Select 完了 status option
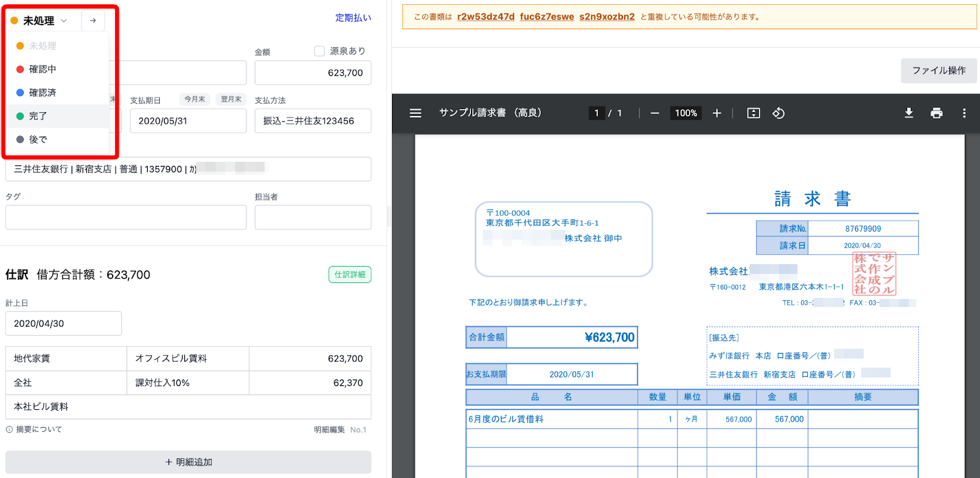 [58, 116]
